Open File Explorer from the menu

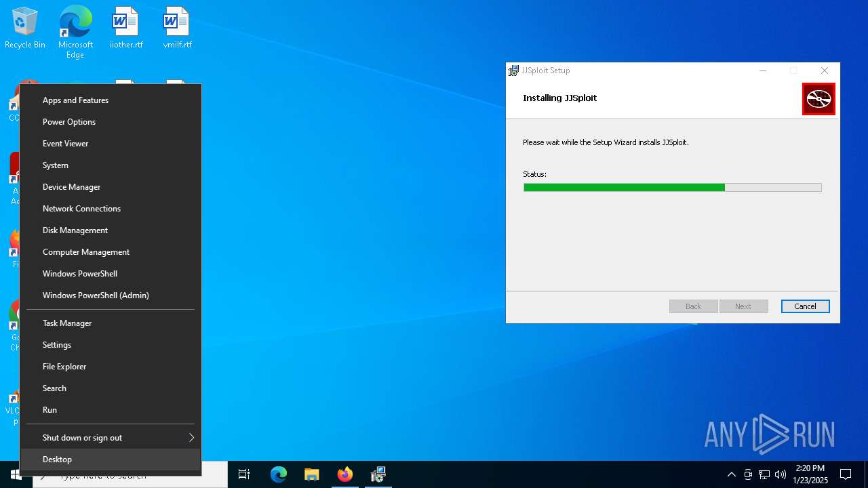[x=111, y=367]
